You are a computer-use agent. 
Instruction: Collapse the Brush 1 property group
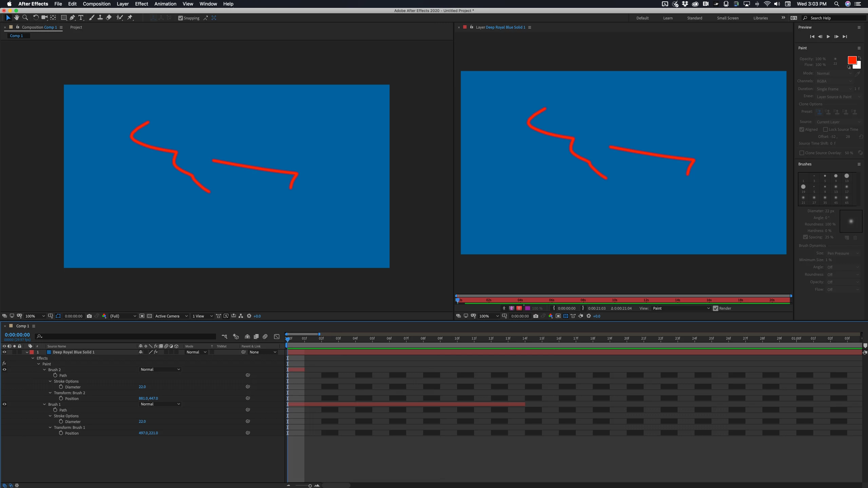point(44,404)
